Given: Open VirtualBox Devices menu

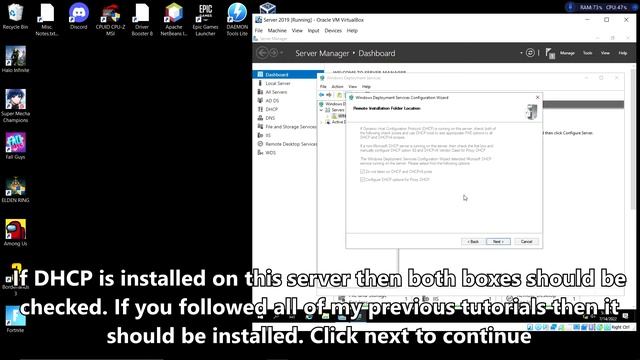Looking at the screenshot, I should click(x=333, y=31).
